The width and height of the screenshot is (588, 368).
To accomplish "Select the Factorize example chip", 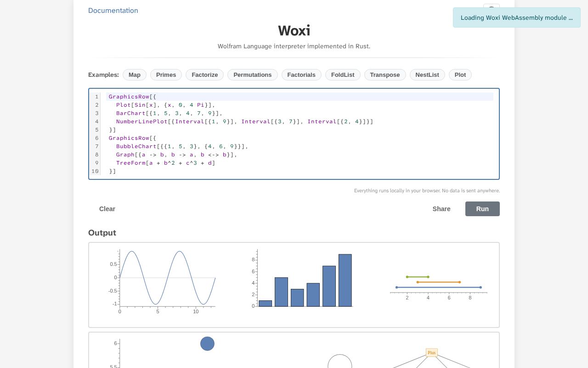I will [204, 75].
